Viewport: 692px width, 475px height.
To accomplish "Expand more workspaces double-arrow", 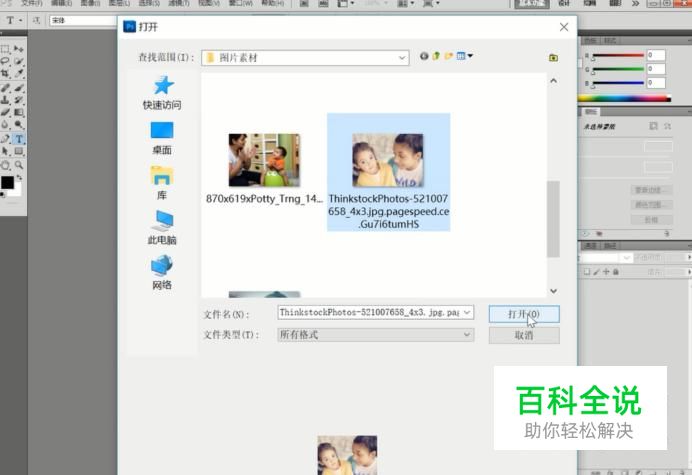I will pyautogui.click(x=635, y=4).
